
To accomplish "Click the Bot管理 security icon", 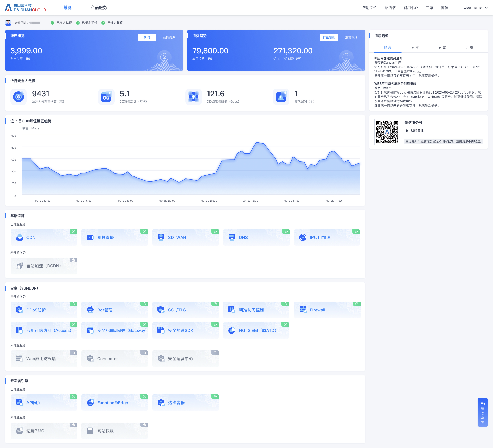I will pos(90,310).
